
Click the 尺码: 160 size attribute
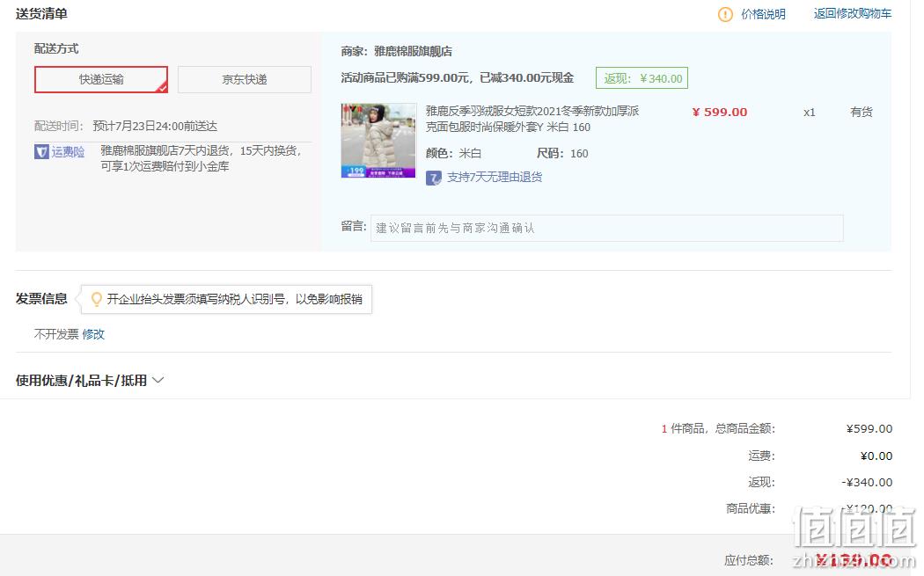562,153
